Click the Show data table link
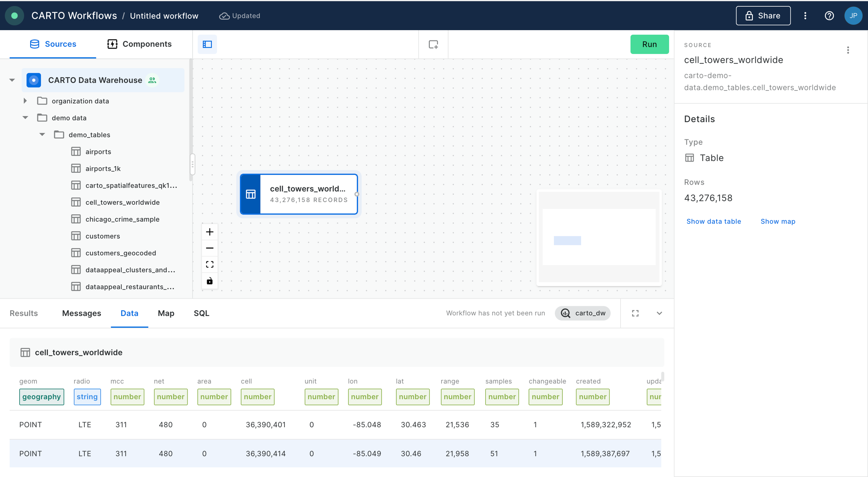 point(714,221)
